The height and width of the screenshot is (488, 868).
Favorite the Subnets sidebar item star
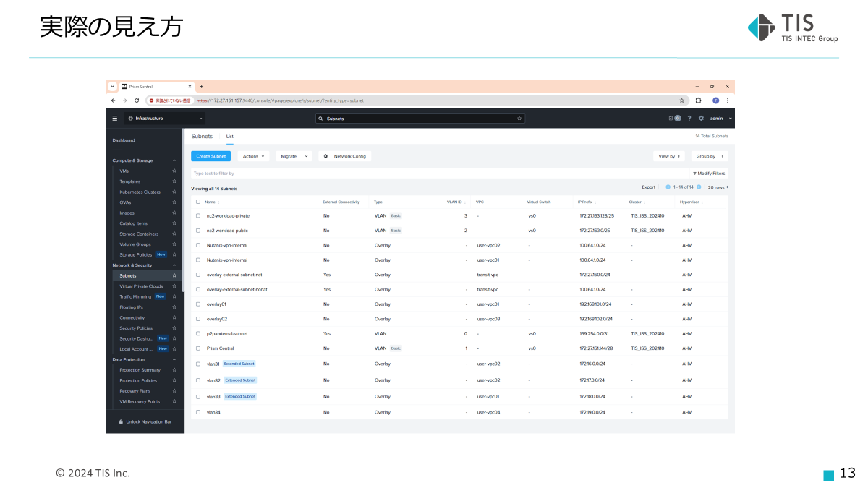pyautogui.click(x=174, y=275)
